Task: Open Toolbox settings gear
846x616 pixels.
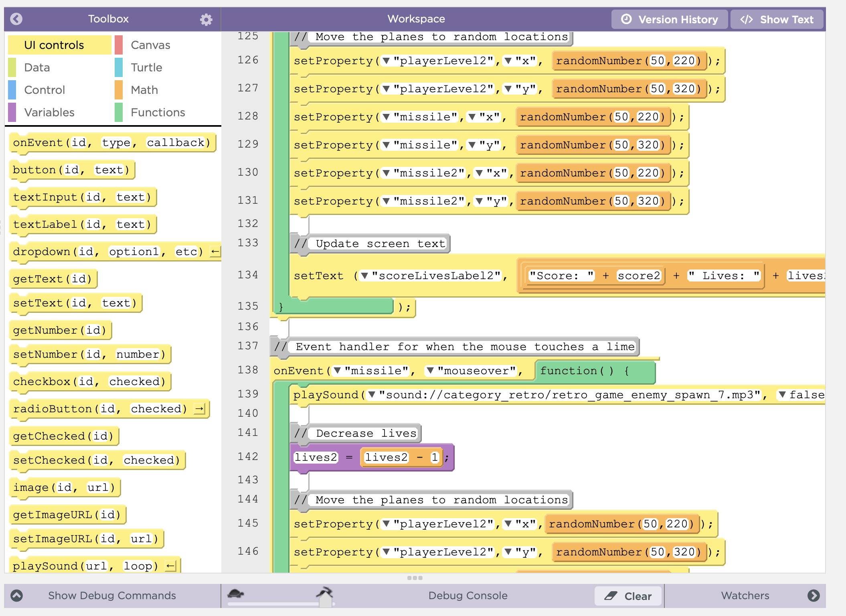Action: pos(206,19)
